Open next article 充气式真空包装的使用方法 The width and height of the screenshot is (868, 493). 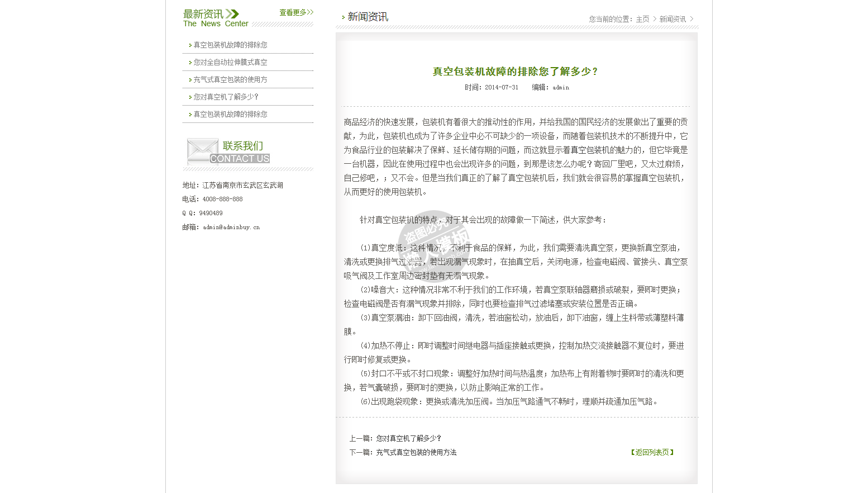(416, 453)
